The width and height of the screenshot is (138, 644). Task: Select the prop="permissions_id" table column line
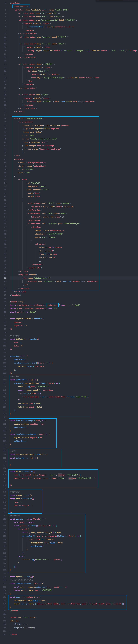tap(48, 20)
